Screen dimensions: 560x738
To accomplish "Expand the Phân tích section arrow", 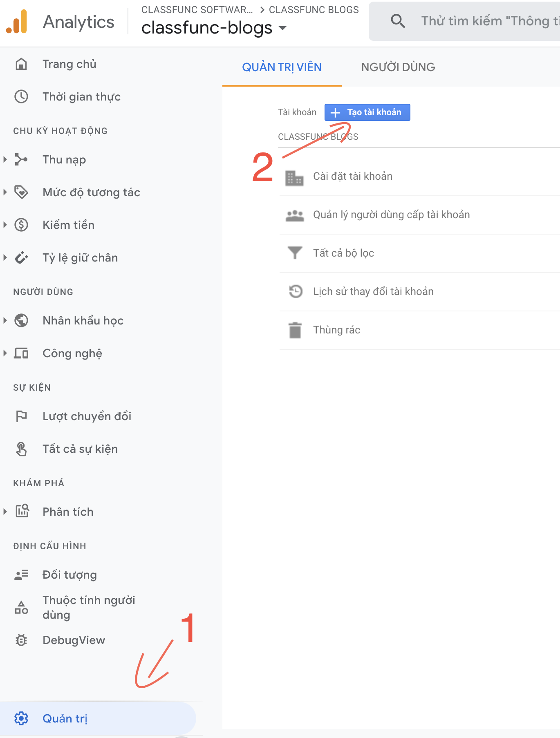I will 5,512.
